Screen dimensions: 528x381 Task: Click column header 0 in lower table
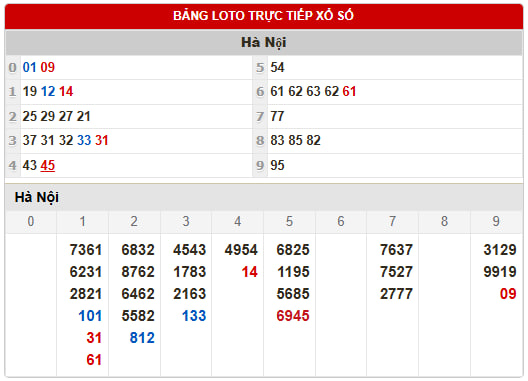pos(31,221)
